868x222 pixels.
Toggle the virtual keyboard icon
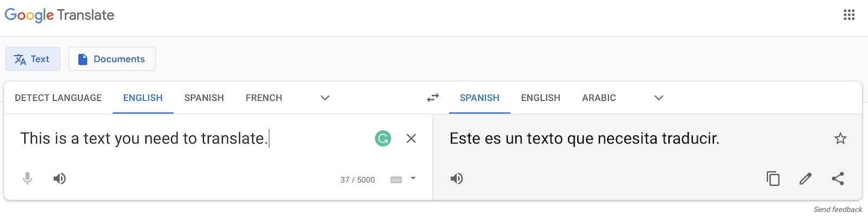[x=396, y=180]
